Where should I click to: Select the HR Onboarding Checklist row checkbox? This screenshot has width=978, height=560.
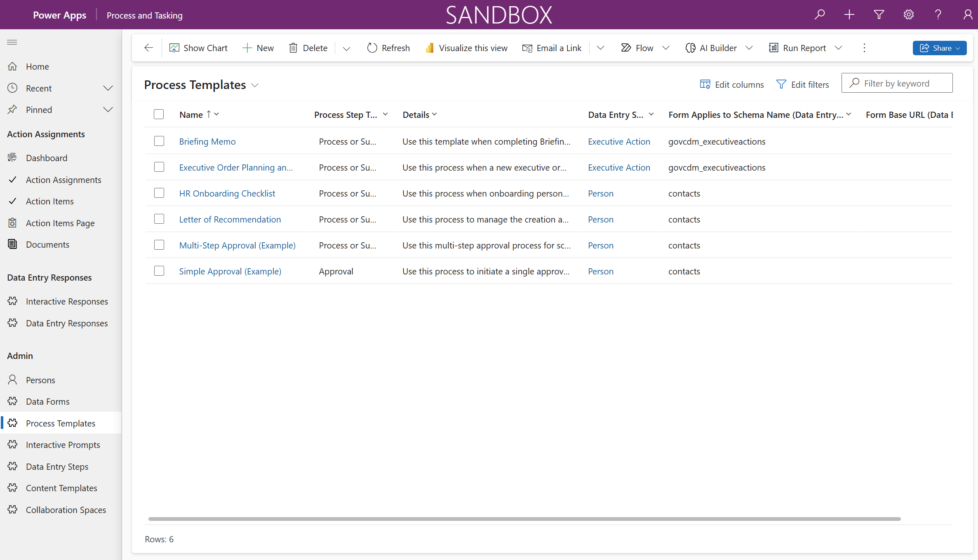tap(159, 193)
